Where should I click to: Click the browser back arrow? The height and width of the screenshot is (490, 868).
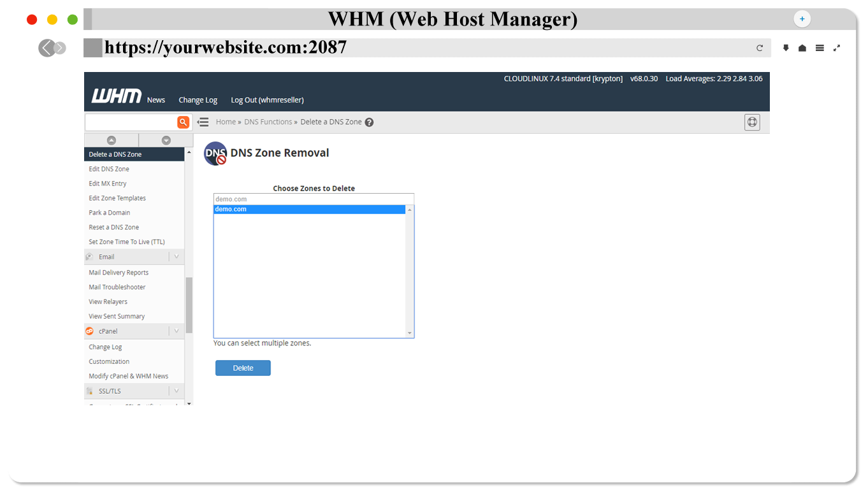47,48
